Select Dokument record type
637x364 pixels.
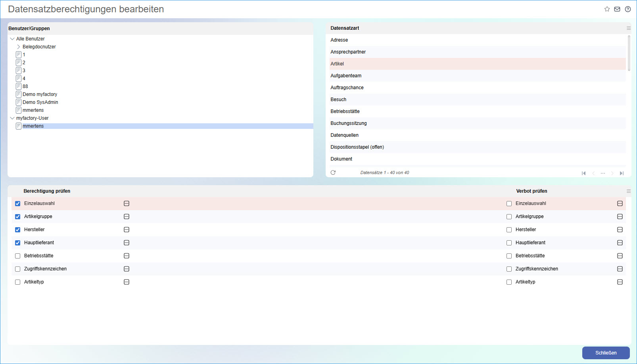(342, 159)
